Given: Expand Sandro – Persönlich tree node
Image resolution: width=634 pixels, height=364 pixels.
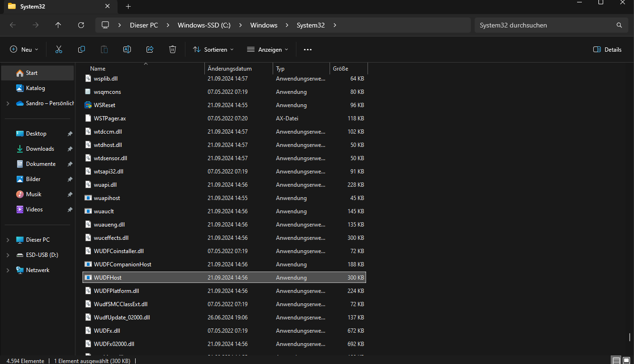Looking at the screenshot, I should click(8, 103).
